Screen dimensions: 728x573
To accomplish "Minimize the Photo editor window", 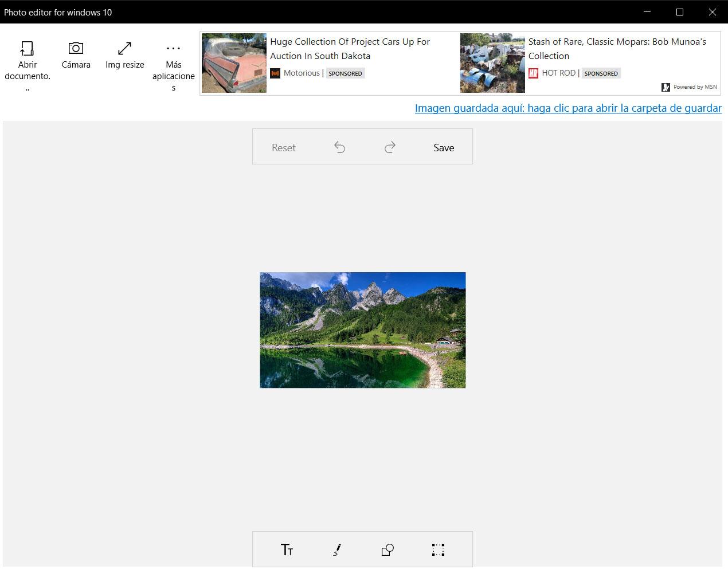I will pyautogui.click(x=647, y=12).
